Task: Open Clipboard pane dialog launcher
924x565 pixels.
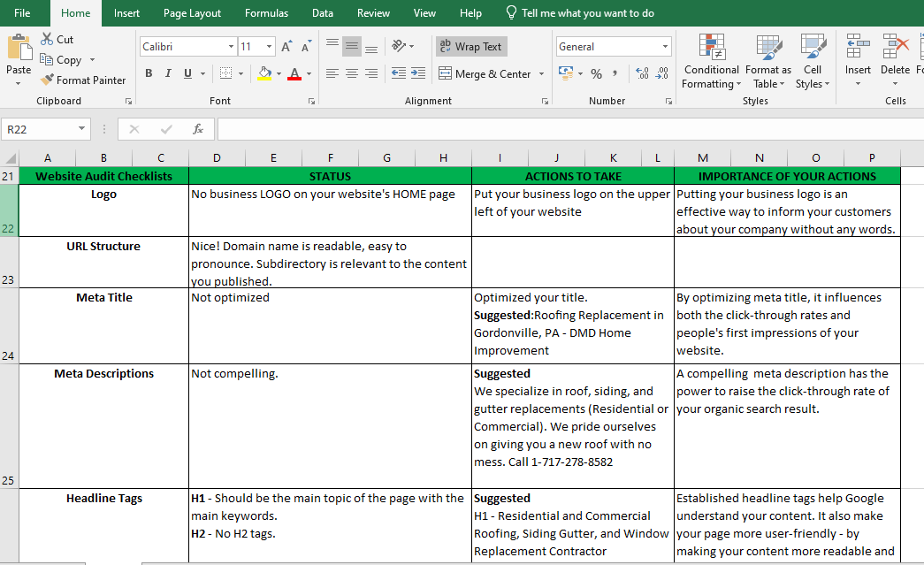Action: 128,102
